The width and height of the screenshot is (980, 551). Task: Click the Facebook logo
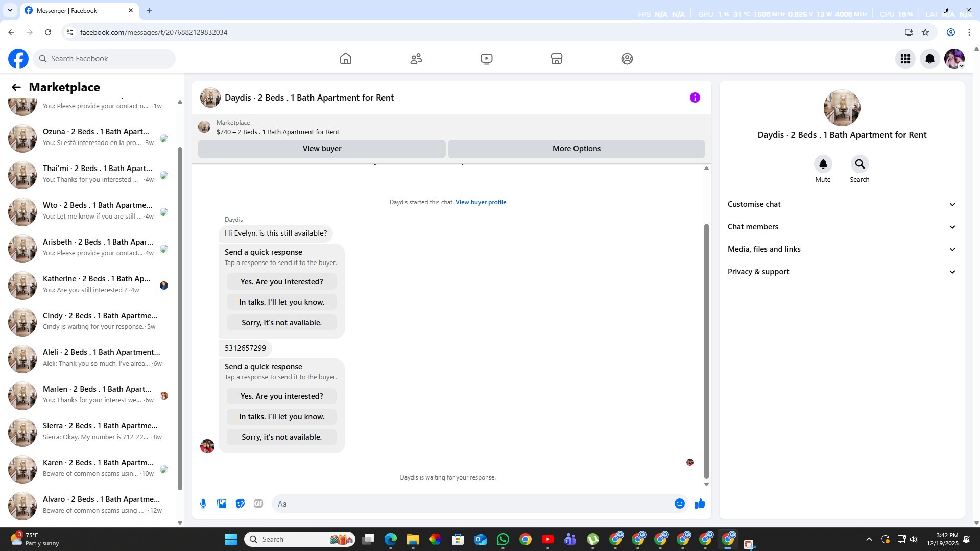coord(18,59)
